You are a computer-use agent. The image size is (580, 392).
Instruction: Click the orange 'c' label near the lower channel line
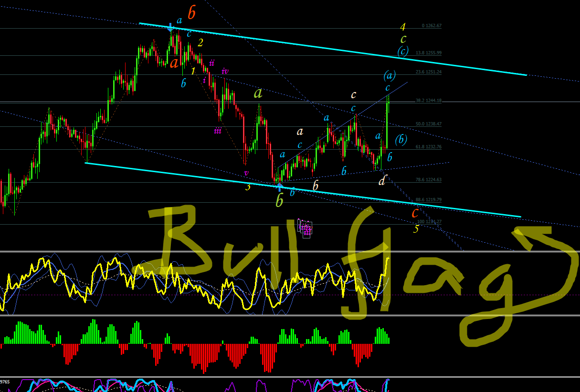tap(416, 212)
